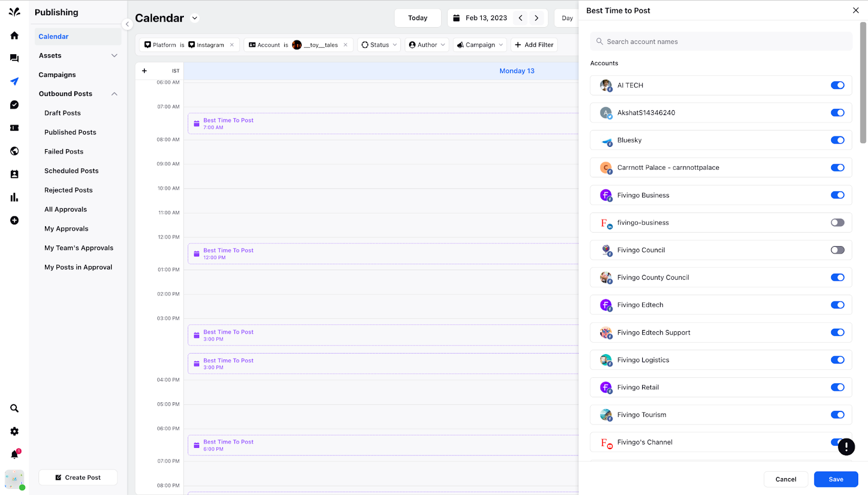868x495 pixels.
Task: Click the Today button
Action: click(x=418, y=18)
